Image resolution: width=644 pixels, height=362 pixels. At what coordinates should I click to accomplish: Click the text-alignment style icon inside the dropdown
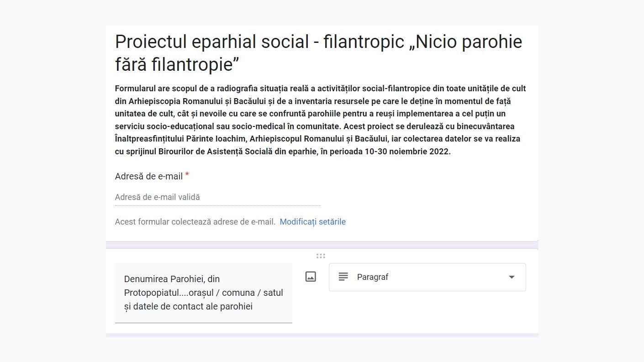pyautogui.click(x=343, y=277)
